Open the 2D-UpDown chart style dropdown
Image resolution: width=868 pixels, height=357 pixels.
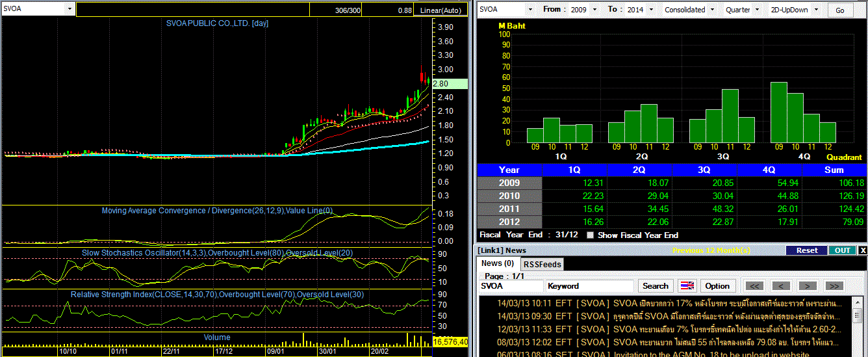pos(815,10)
